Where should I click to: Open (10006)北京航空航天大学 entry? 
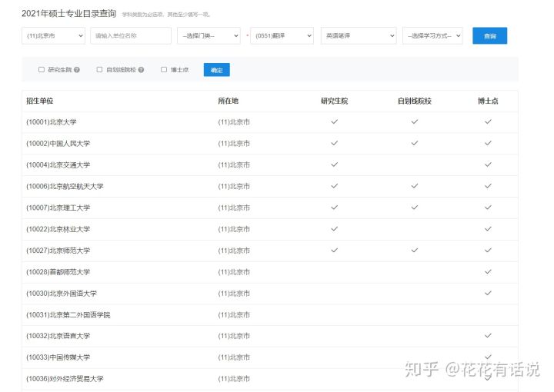65,186
